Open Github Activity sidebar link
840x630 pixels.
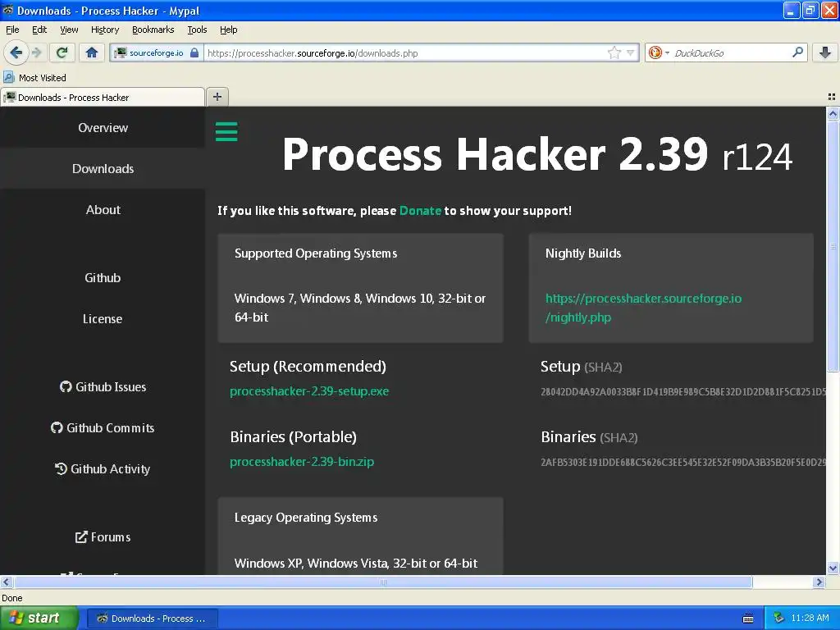coord(103,468)
